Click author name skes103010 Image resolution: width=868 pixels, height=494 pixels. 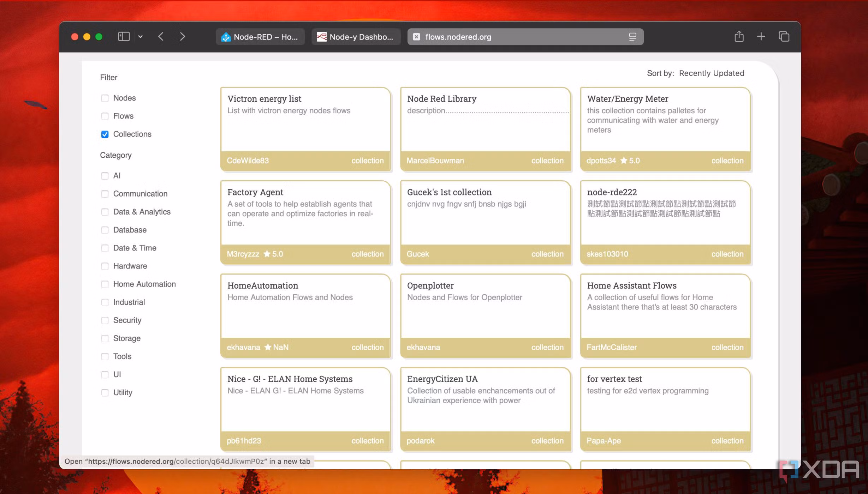[x=607, y=254]
